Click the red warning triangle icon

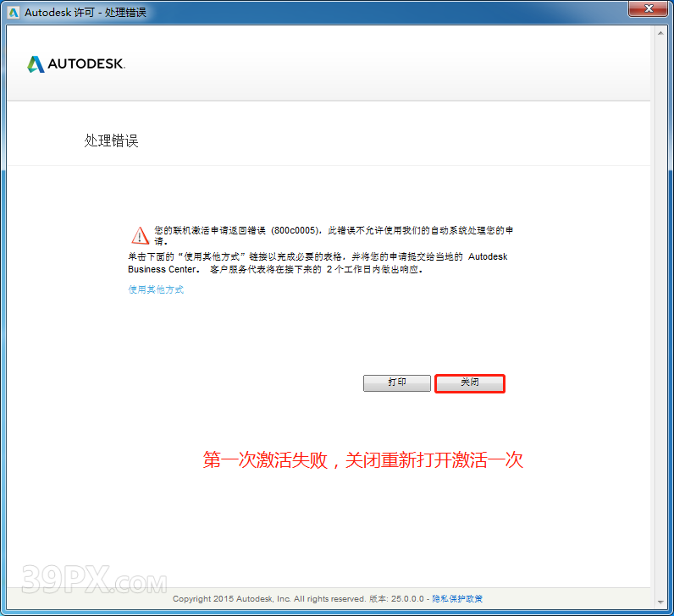pyautogui.click(x=139, y=235)
